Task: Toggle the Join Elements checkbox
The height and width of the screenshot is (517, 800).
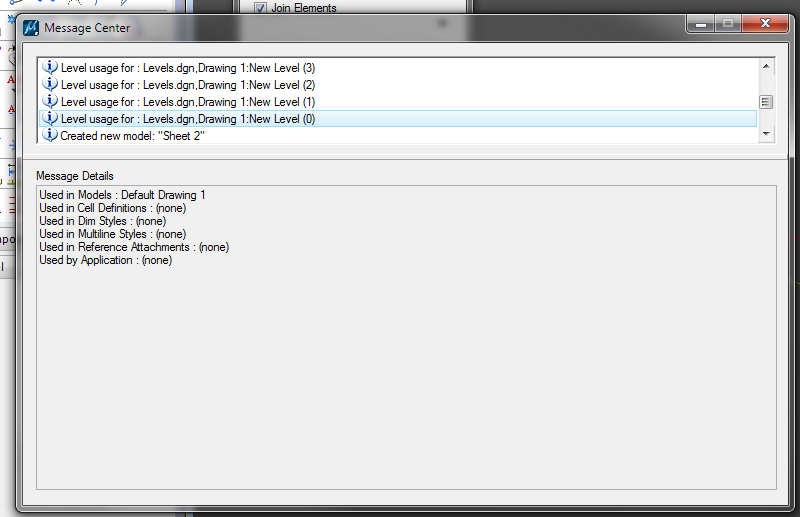Action: click(260, 8)
